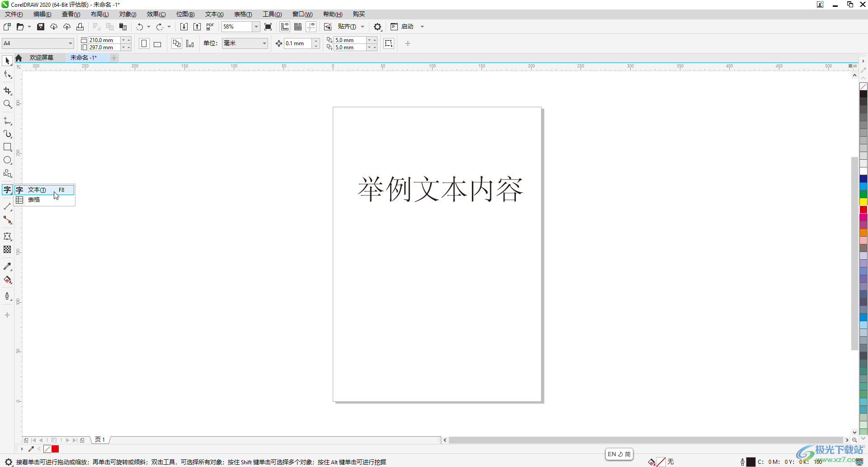868x467 pixels.
Task: Open the 效果 menu
Action: click(x=156, y=14)
